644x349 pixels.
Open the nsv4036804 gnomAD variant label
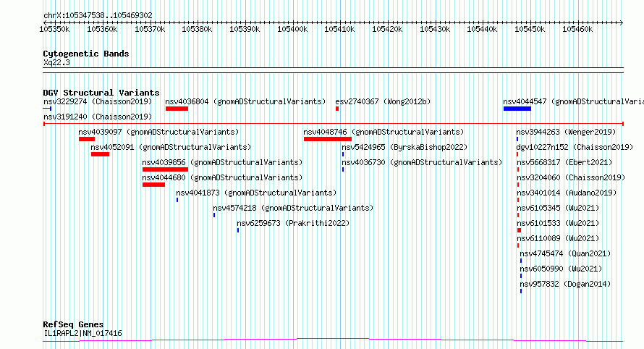(245, 101)
